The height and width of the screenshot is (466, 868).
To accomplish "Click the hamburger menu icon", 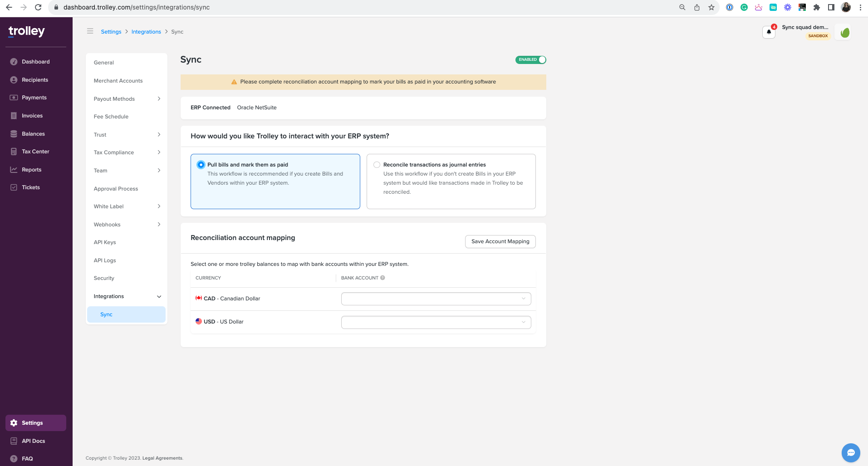I will click(90, 31).
